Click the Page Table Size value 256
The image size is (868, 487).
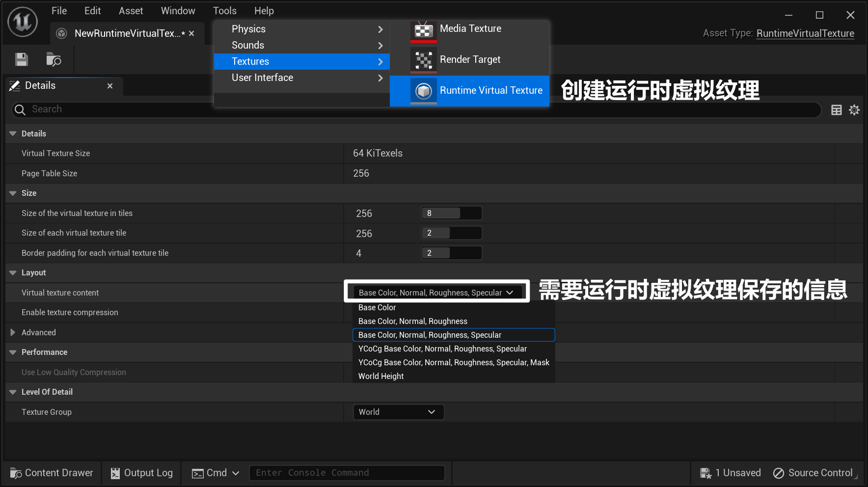click(x=361, y=174)
